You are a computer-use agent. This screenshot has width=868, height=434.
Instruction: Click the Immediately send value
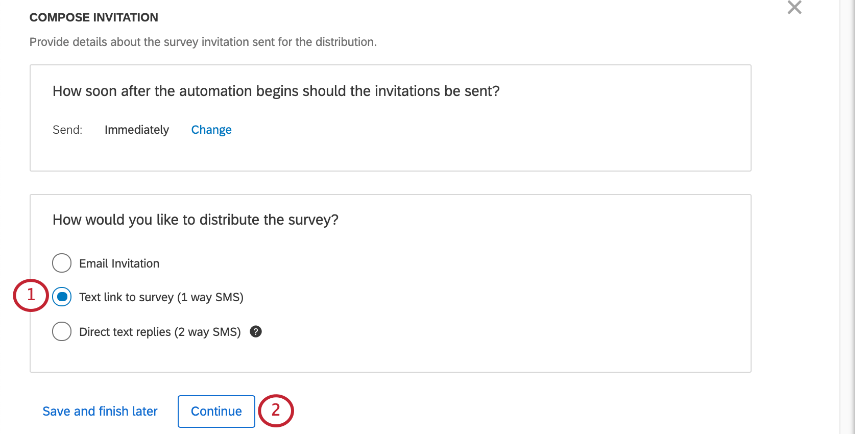(x=137, y=130)
